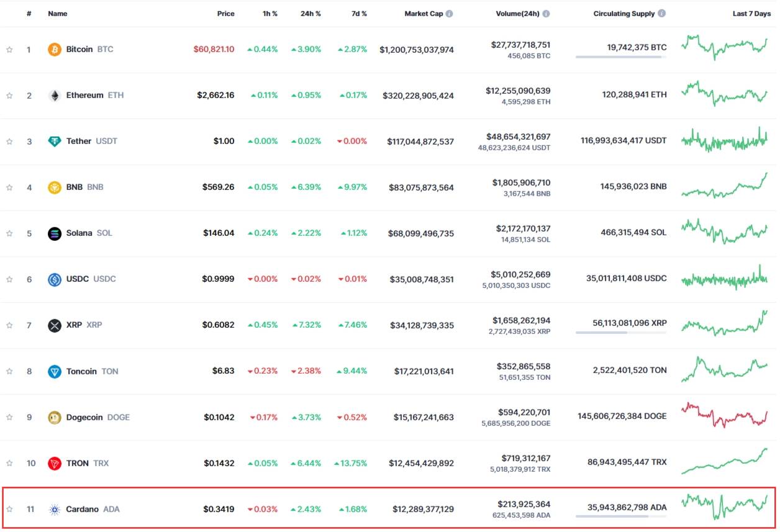Click XRP 24h change 7.32%

(x=306, y=325)
